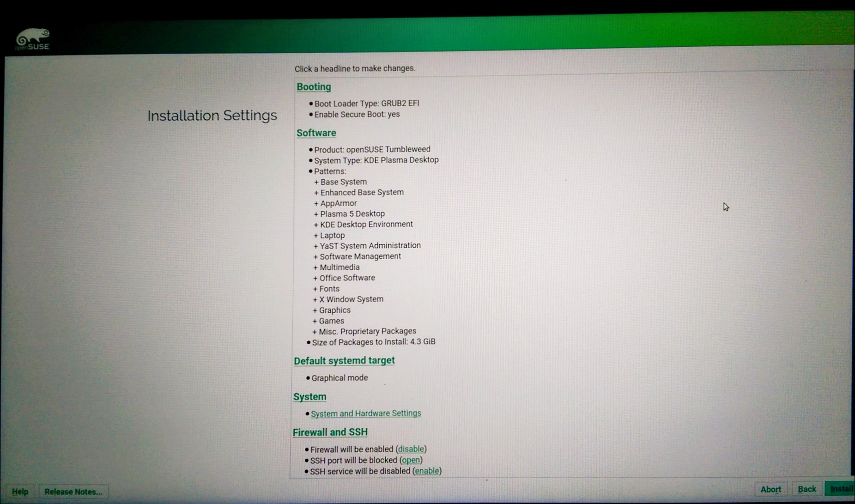The height and width of the screenshot is (504, 855).
Task: Open the Firewall and SSH headline
Action: (x=330, y=432)
